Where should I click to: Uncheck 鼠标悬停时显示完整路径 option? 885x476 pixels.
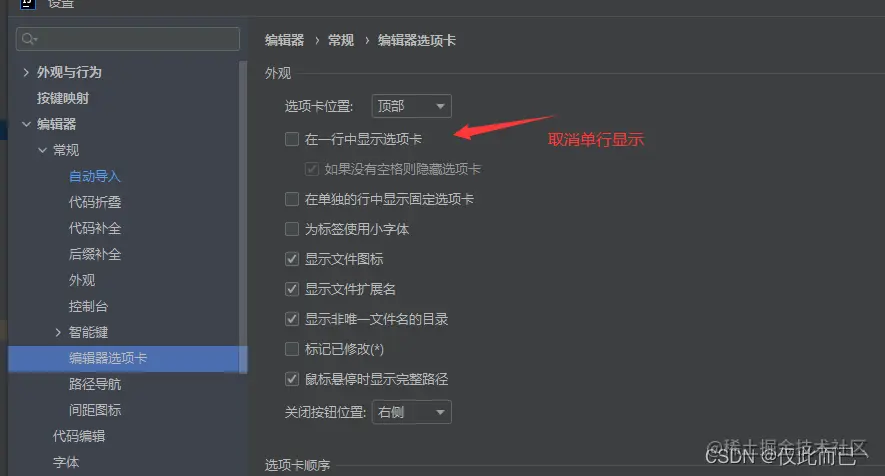click(292, 379)
